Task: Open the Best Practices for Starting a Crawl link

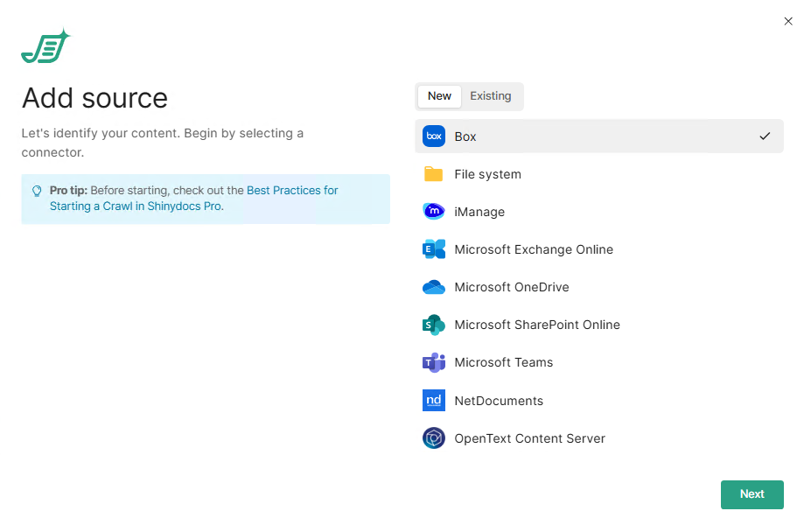Action: coord(291,191)
